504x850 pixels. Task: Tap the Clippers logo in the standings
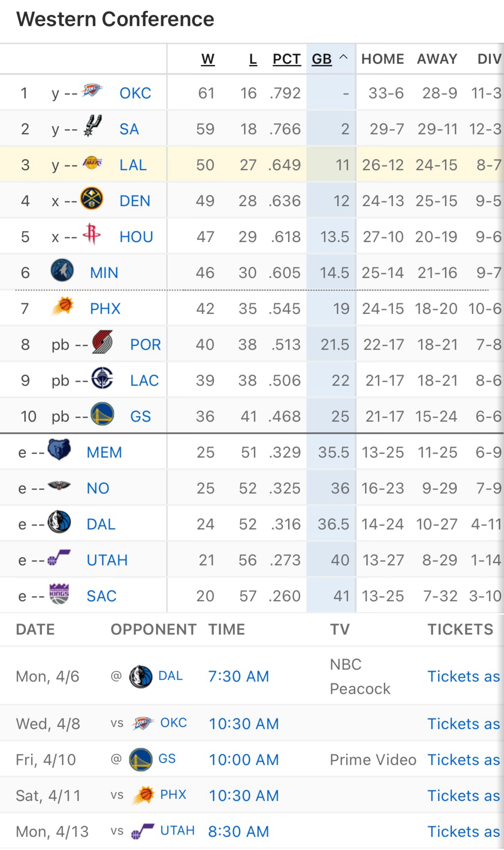pos(102,378)
